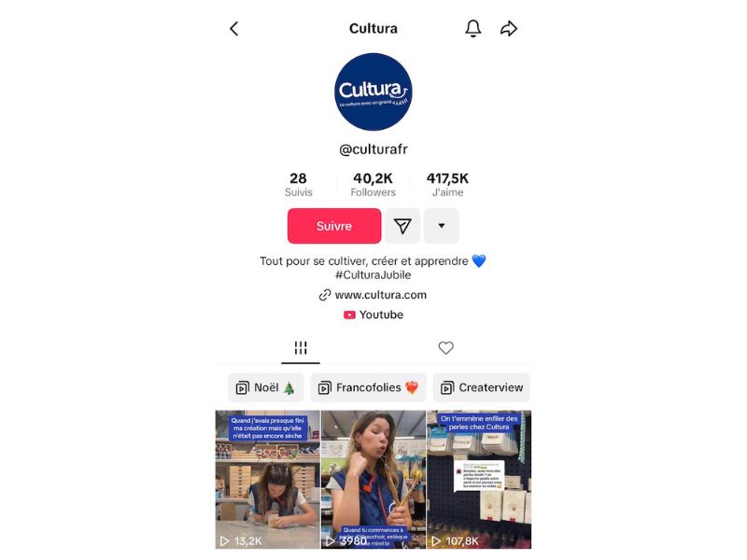Image resolution: width=747 pixels, height=560 pixels.
Task: View the 40,2K Followers list
Action: pyautogui.click(x=373, y=184)
